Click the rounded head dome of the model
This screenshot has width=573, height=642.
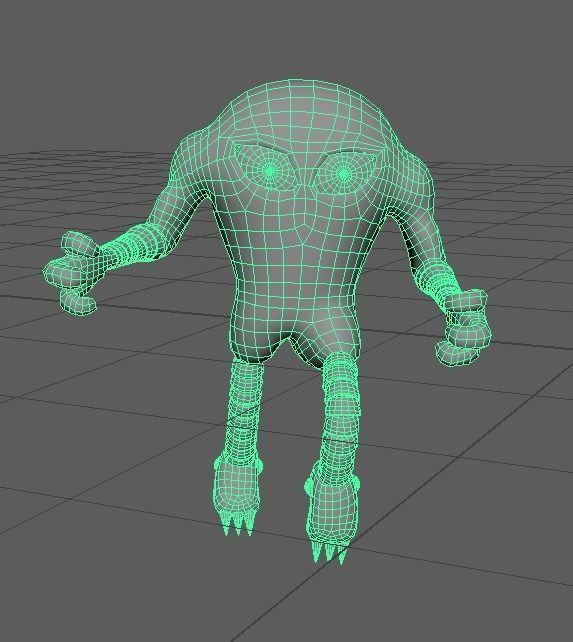coord(303,109)
